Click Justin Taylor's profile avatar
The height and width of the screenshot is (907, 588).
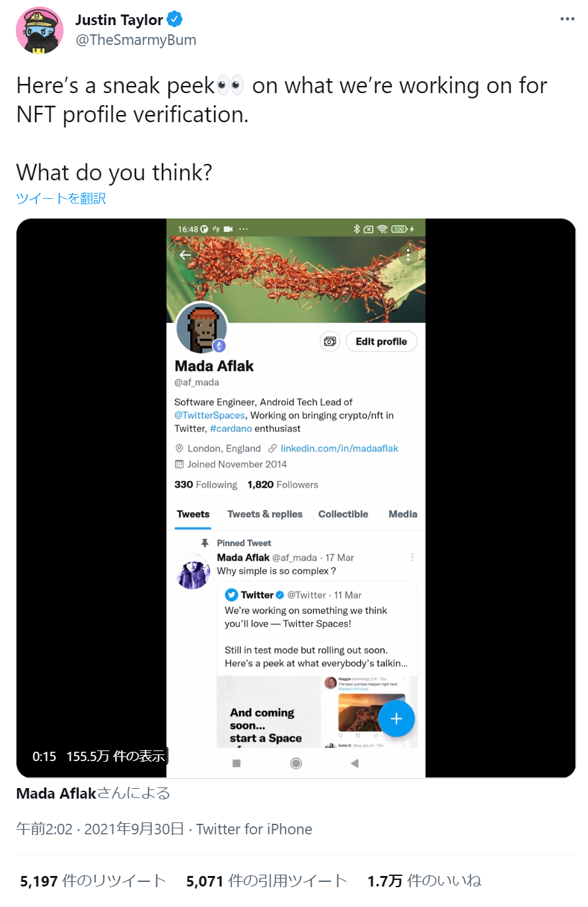[40, 30]
